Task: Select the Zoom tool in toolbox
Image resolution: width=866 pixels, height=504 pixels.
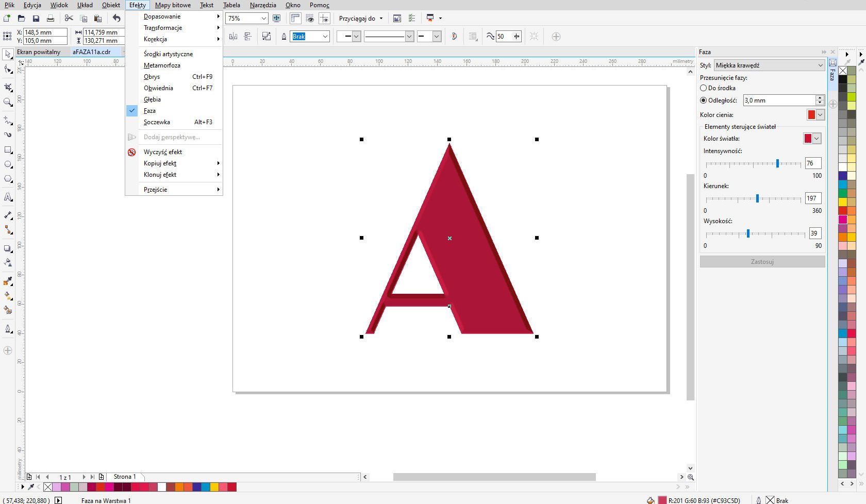Action: [x=8, y=103]
